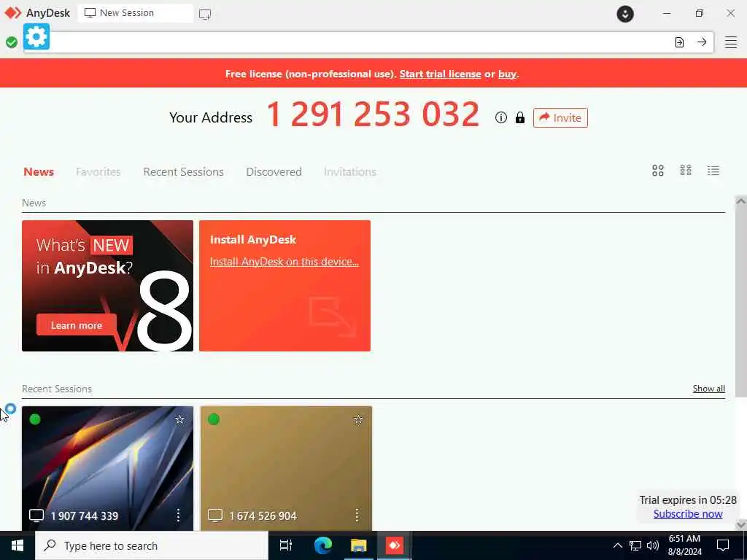Click the volume speaker tray icon
The width and height of the screenshot is (747, 560).
tap(653, 545)
